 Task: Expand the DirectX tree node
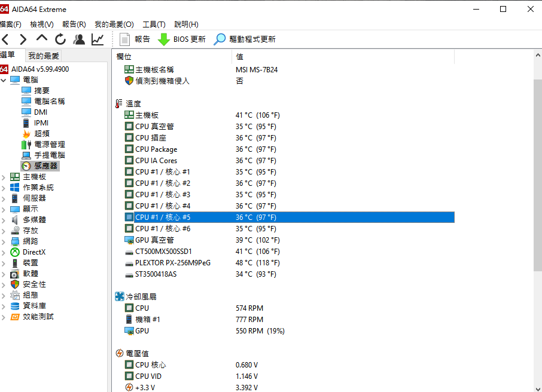click(4, 253)
